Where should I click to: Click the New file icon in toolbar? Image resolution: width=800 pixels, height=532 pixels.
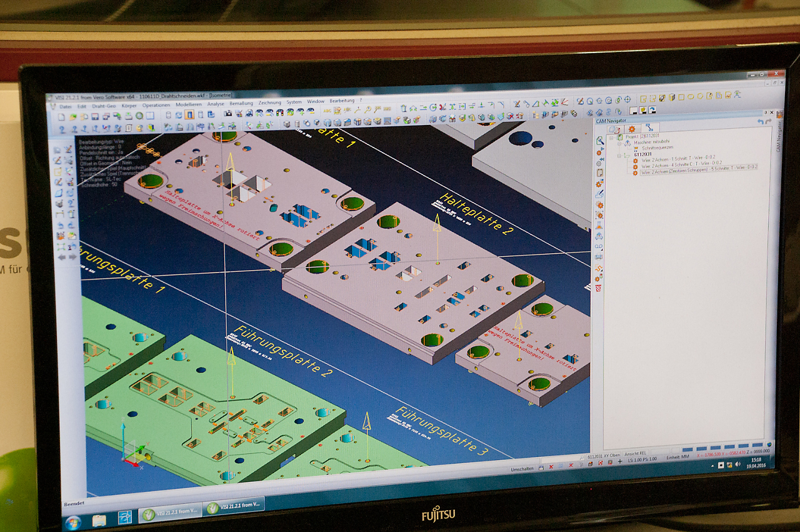pos(62,116)
